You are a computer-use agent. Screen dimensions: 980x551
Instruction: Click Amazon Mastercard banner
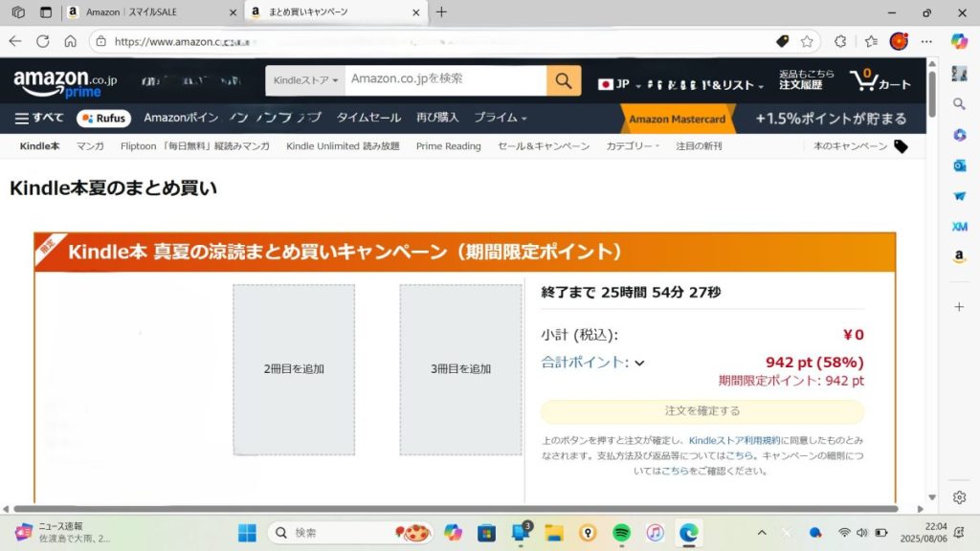pyautogui.click(x=677, y=119)
